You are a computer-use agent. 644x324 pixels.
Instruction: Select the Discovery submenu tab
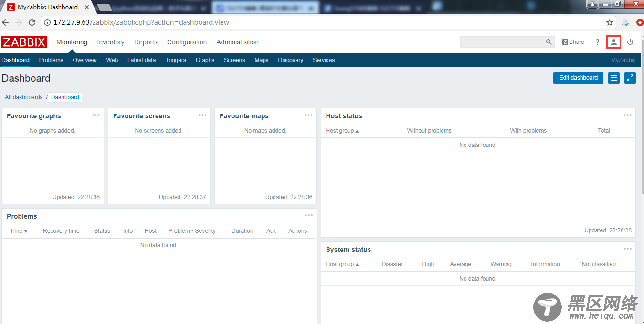click(291, 60)
